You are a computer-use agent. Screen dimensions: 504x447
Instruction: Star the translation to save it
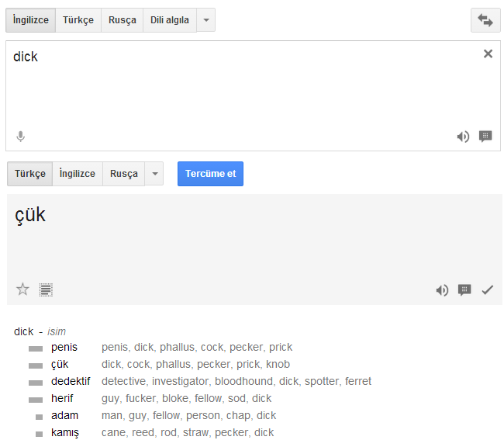tap(22, 289)
